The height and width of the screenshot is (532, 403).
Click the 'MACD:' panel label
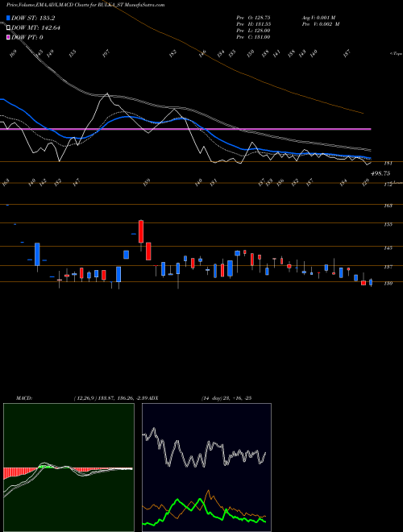pyautogui.click(x=24, y=398)
